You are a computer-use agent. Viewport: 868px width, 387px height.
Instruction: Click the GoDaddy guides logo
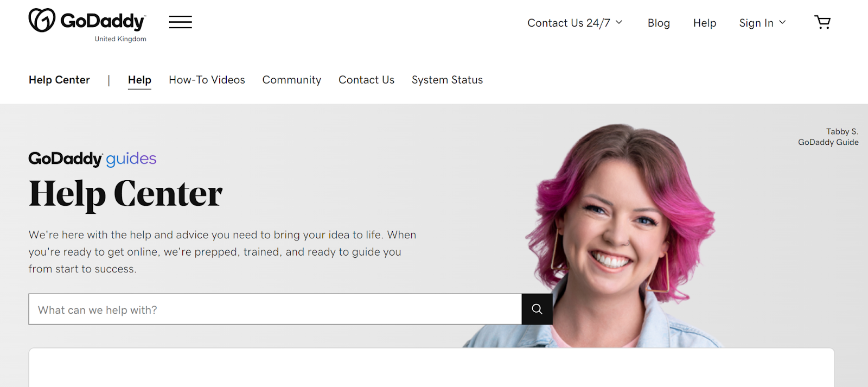(92, 158)
